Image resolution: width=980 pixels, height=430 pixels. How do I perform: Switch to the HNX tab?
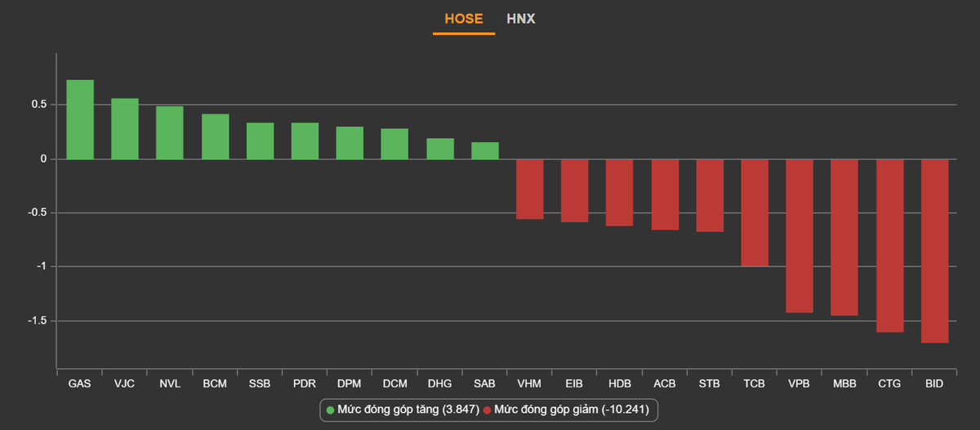tap(520, 18)
